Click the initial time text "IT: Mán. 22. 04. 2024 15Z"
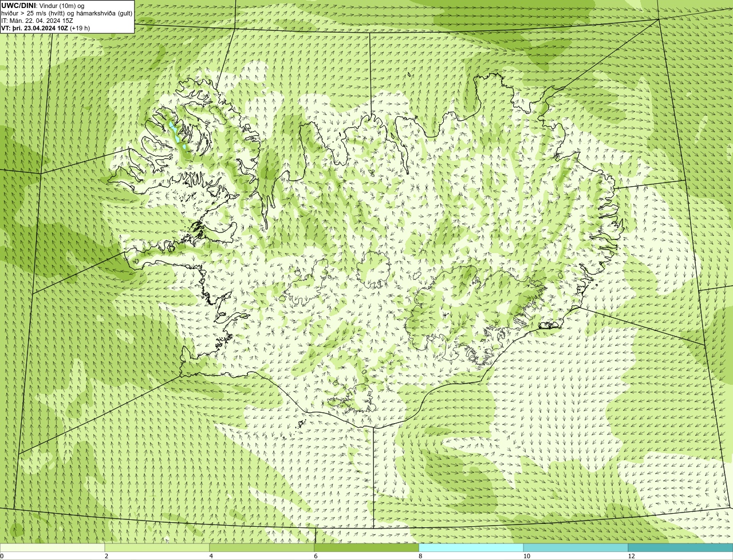The width and height of the screenshot is (733, 560). 37,20
